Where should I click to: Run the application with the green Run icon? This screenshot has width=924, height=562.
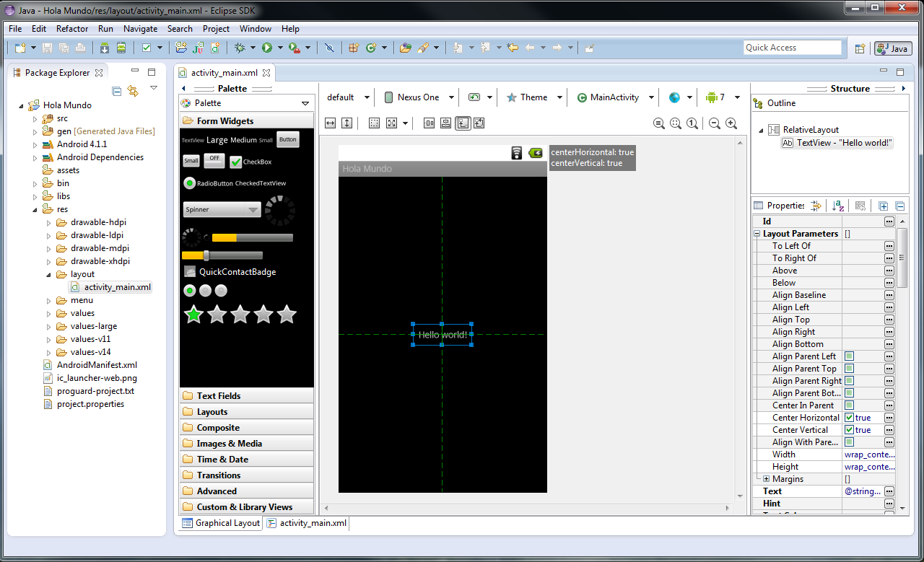266,48
